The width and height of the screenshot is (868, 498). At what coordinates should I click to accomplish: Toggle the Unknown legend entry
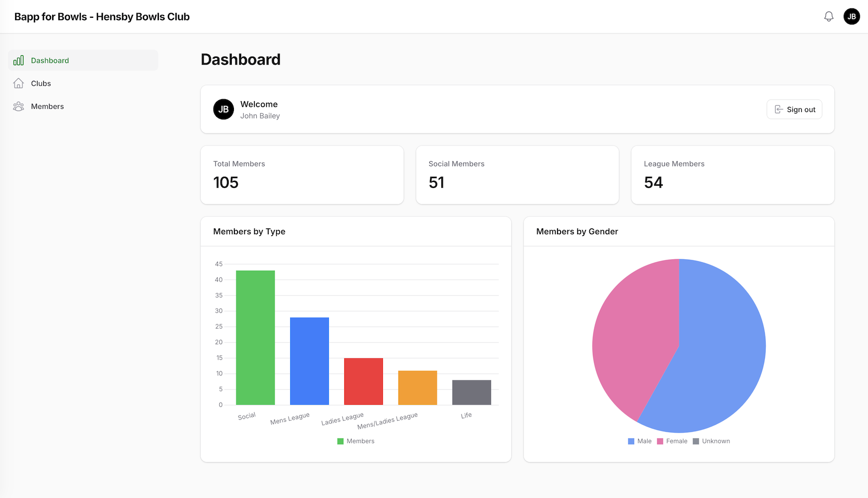[711, 441]
